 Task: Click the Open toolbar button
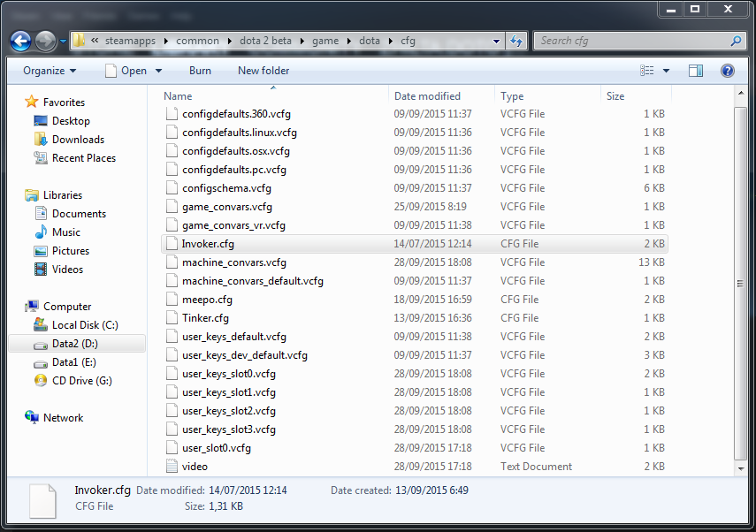coord(126,71)
